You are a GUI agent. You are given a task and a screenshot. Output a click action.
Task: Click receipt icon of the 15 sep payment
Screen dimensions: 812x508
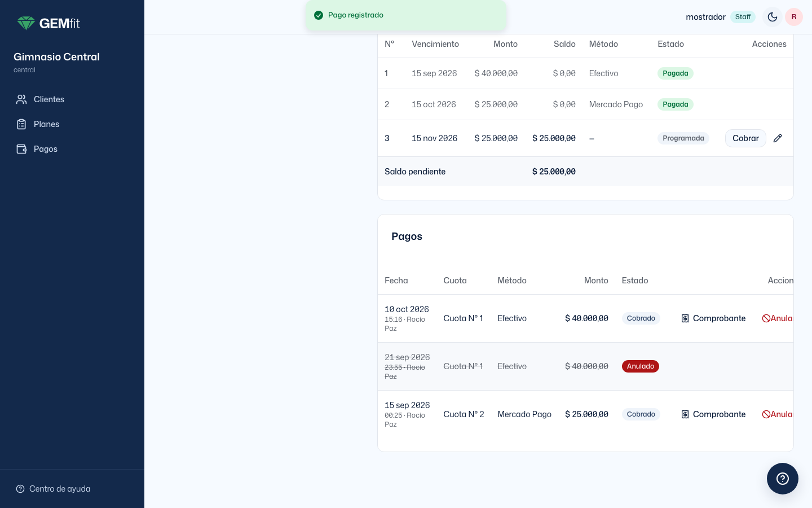pos(685,414)
